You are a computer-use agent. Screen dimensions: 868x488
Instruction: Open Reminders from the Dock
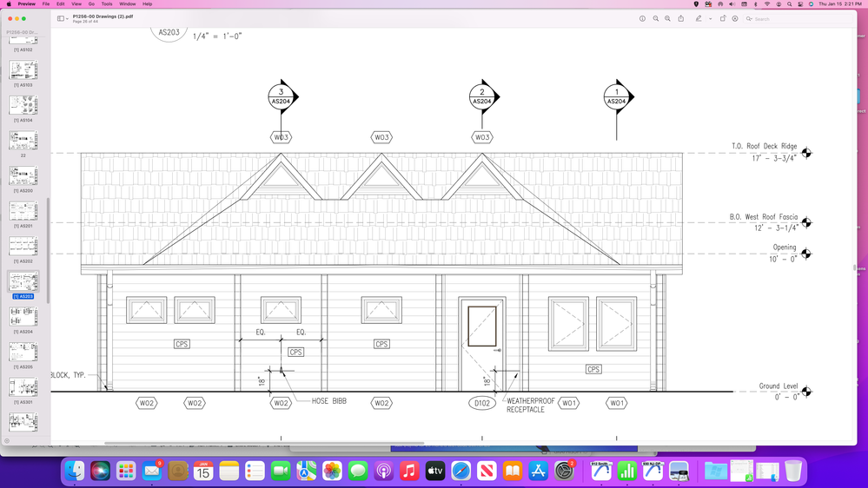click(255, 471)
